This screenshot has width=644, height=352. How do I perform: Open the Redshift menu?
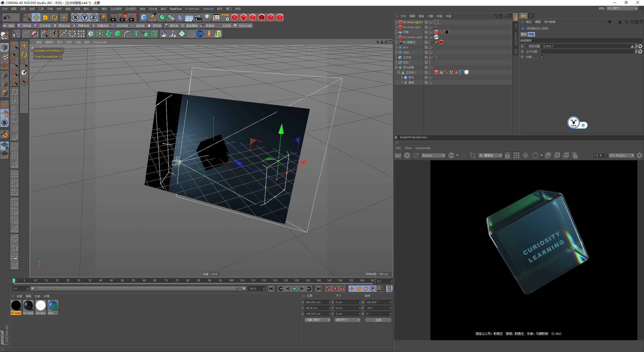click(208, 9)
